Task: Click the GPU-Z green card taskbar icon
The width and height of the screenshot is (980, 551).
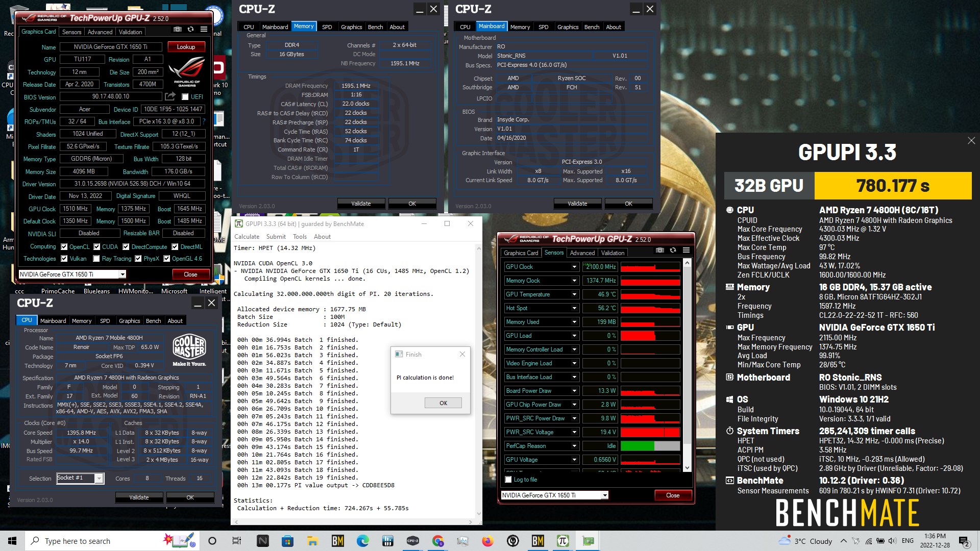Action: [588, 541]
